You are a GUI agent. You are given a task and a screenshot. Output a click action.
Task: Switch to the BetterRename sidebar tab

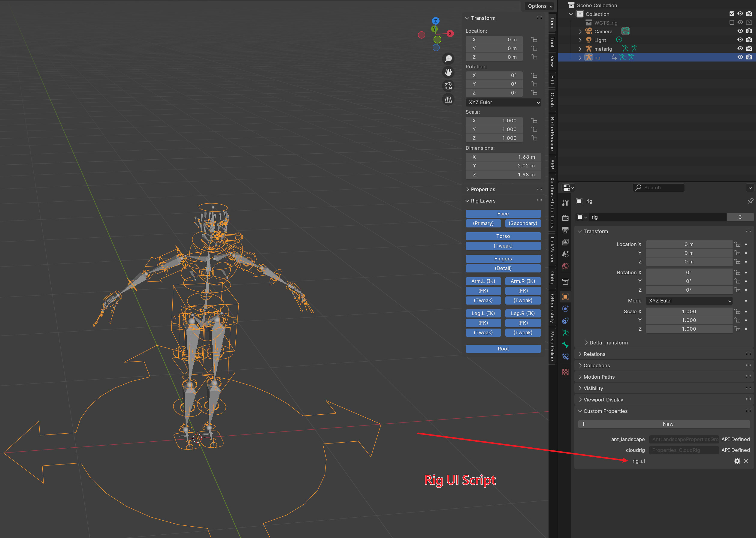tap(552, 134)
